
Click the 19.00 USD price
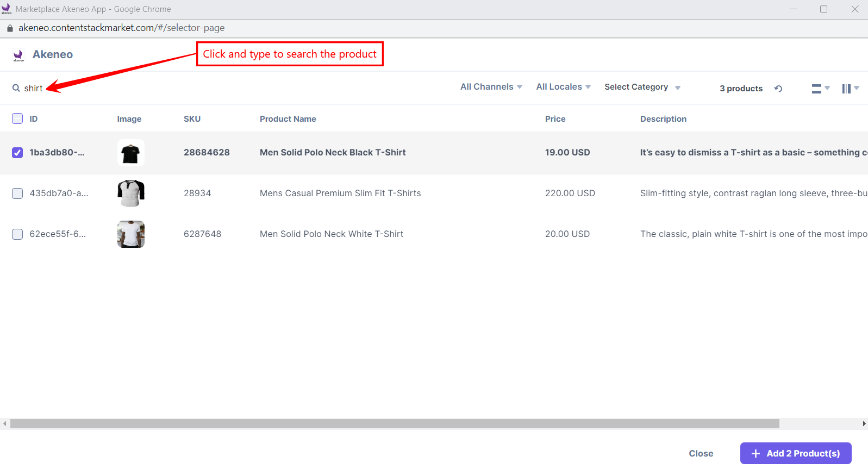tap(567, 153)
